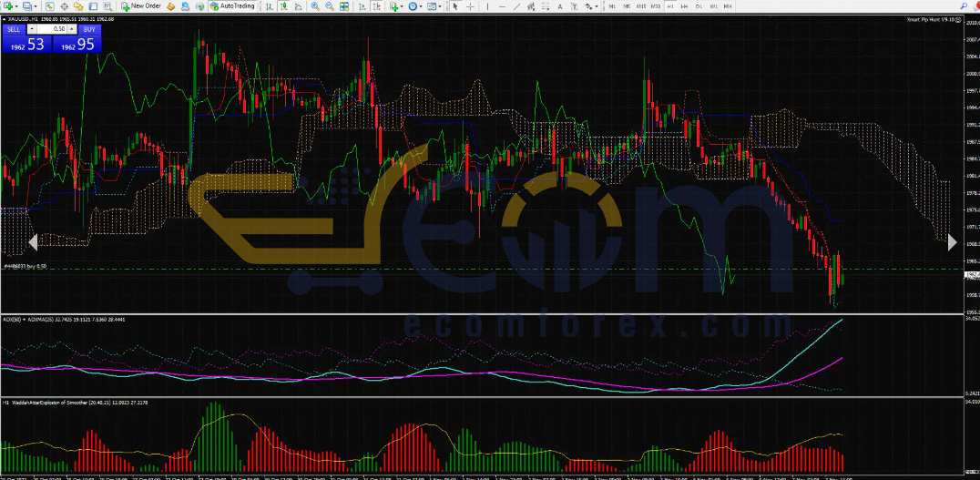Toggle chart auto scroll

362,6
